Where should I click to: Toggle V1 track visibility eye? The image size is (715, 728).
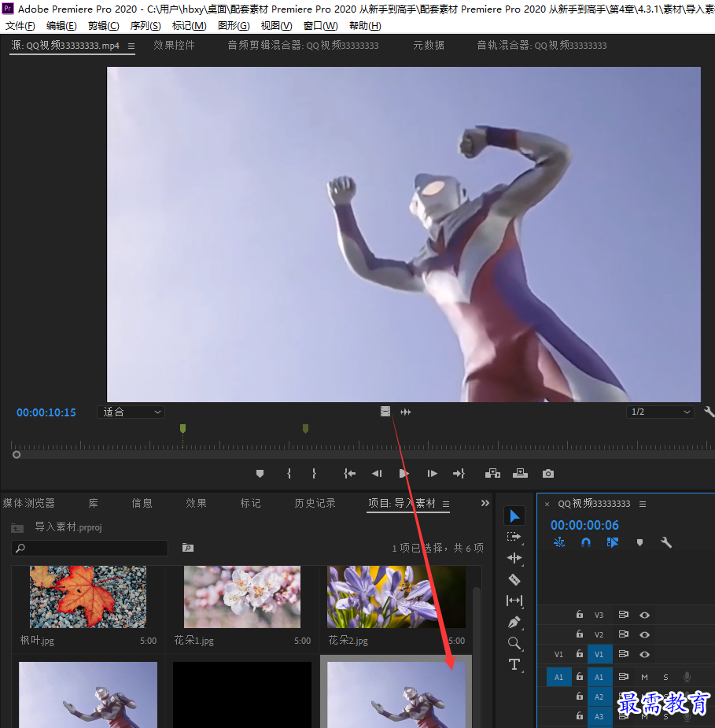tap(644, 654)
